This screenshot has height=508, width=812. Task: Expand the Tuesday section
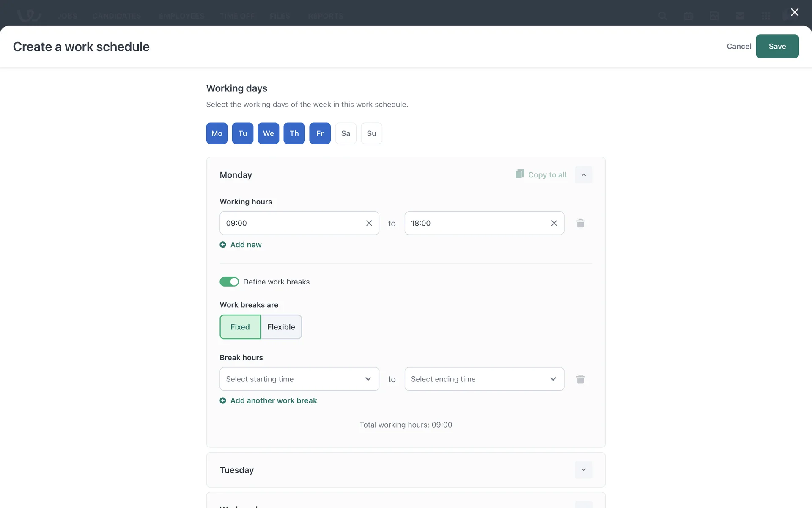coord(583,470)
